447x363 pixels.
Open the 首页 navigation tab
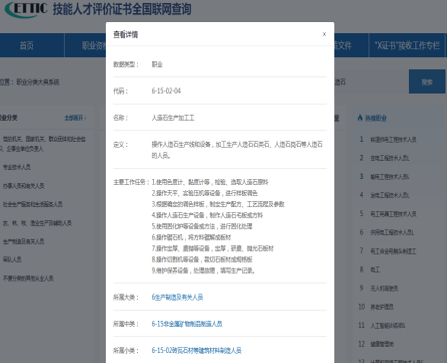[x=27, y=45]
